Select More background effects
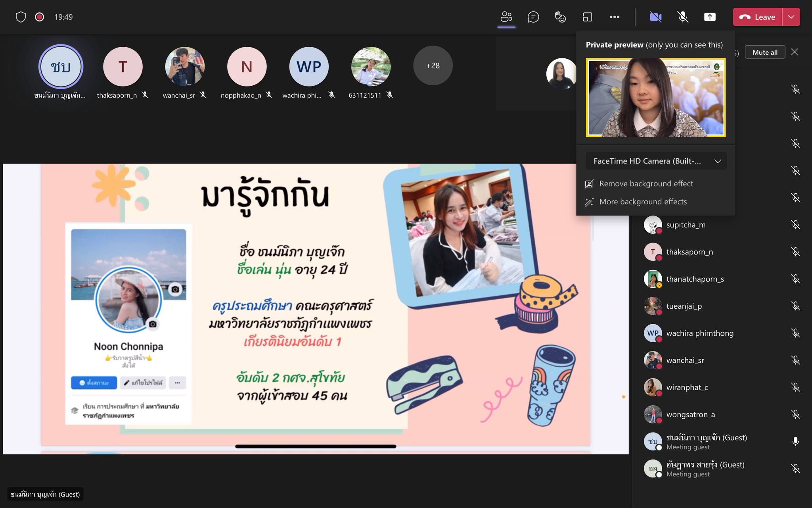 point(643,202)
